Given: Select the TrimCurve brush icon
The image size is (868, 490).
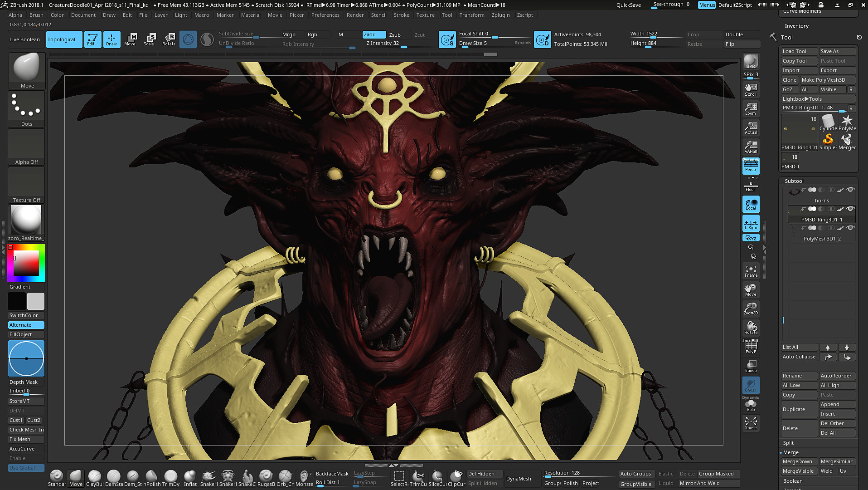Looking at the screenshot, I should 418,478.
